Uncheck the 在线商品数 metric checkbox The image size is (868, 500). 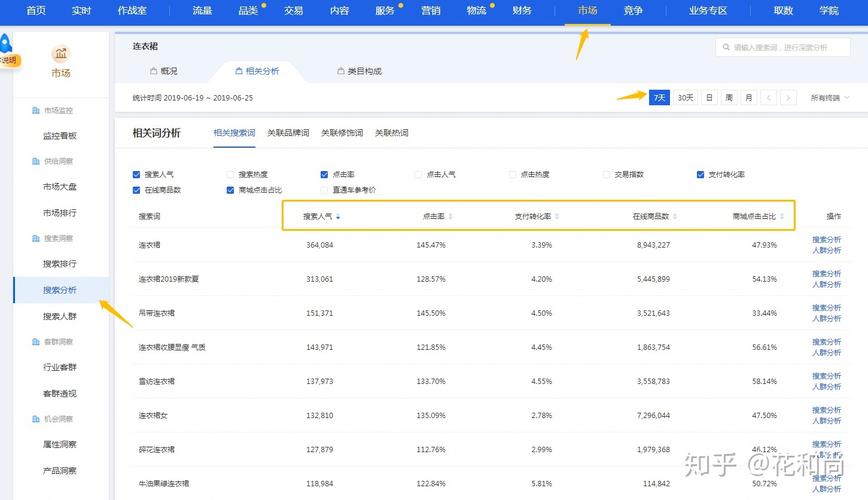(136, 190)
